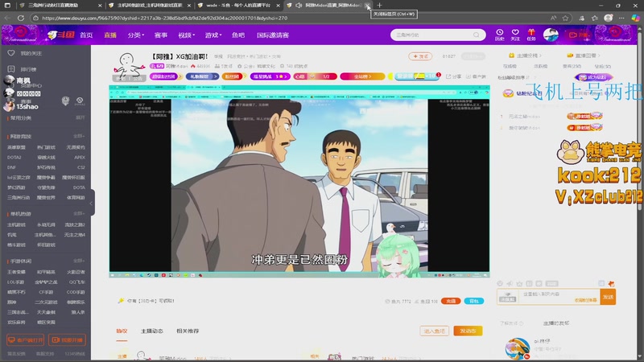This screenshot has height=362, width=644.
Task: Click the 开播 button in the header
Action: 578,35
